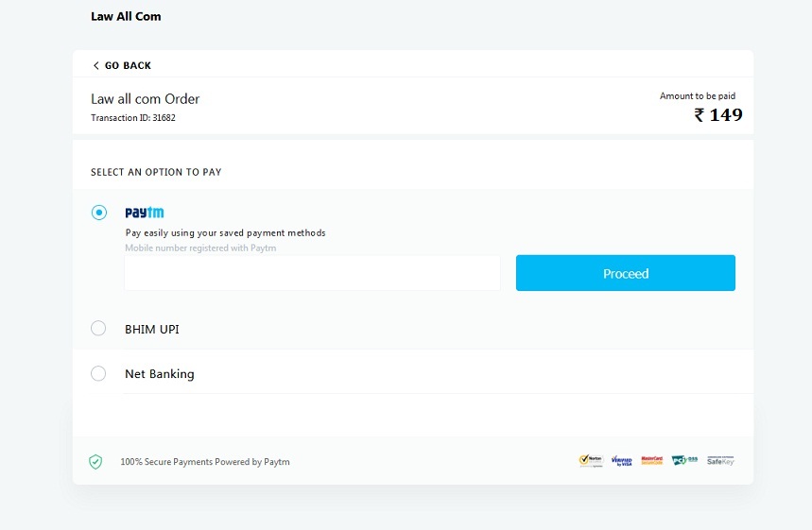The width and height of the screenshot is (812, 530).
Task: Click the Transaction ID 31682 text
Action: (133, 117)
